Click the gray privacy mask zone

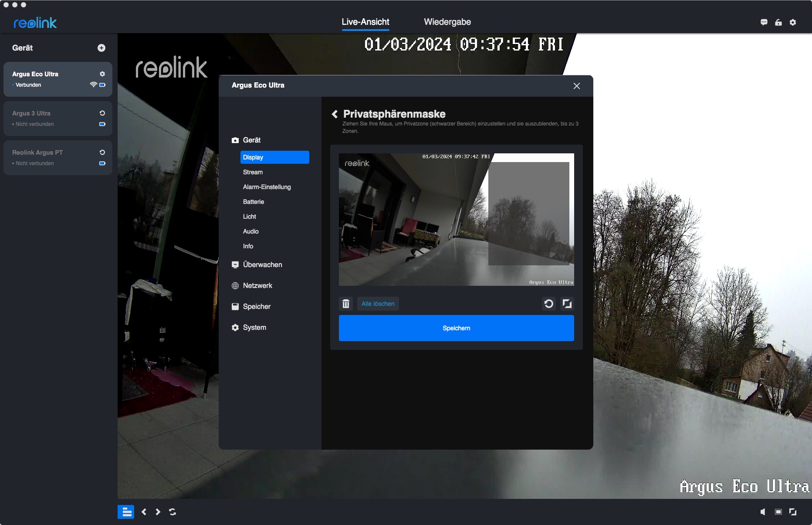click(528, 213)
